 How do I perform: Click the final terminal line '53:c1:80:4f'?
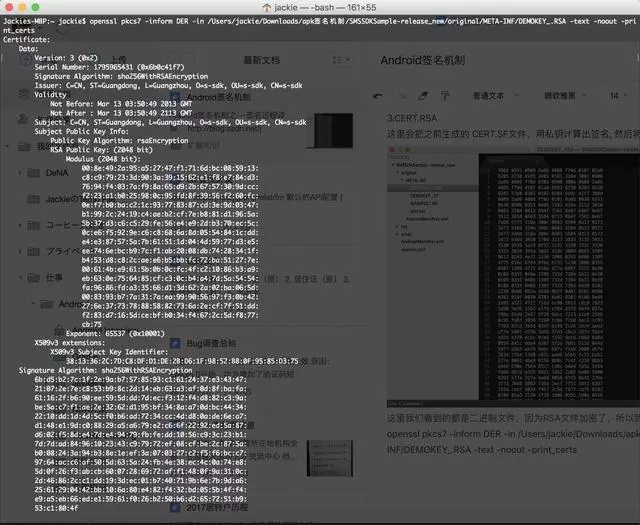click(56, 508)
